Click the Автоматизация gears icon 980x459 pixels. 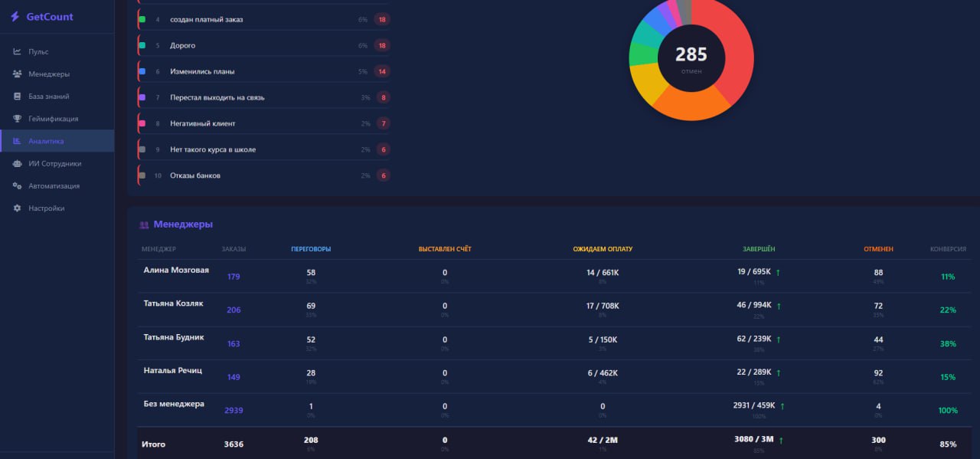coord(17,185)
